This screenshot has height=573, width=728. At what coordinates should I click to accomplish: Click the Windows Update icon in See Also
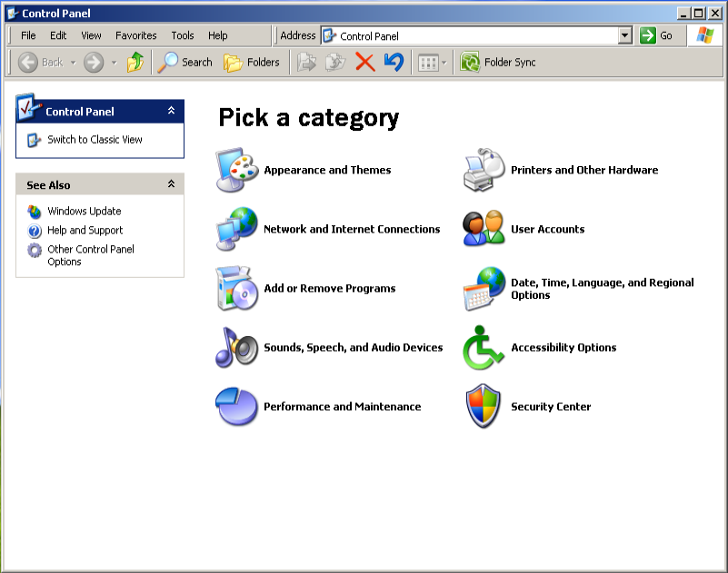34,212
